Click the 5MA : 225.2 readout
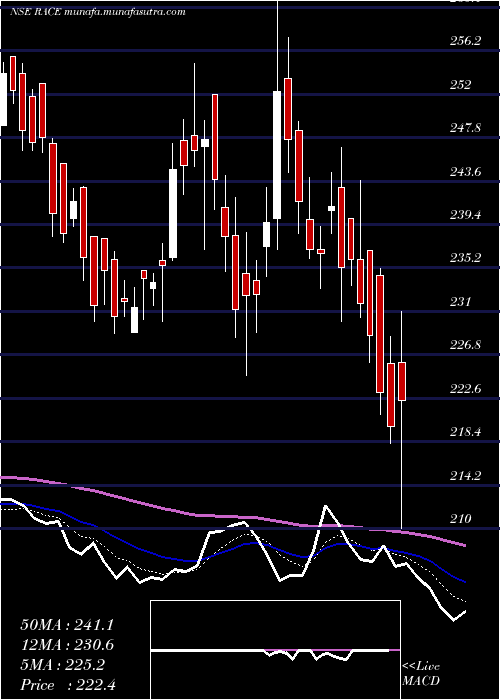Image resolution: width=500 pixels, height=700 pixels. [62, 665]
